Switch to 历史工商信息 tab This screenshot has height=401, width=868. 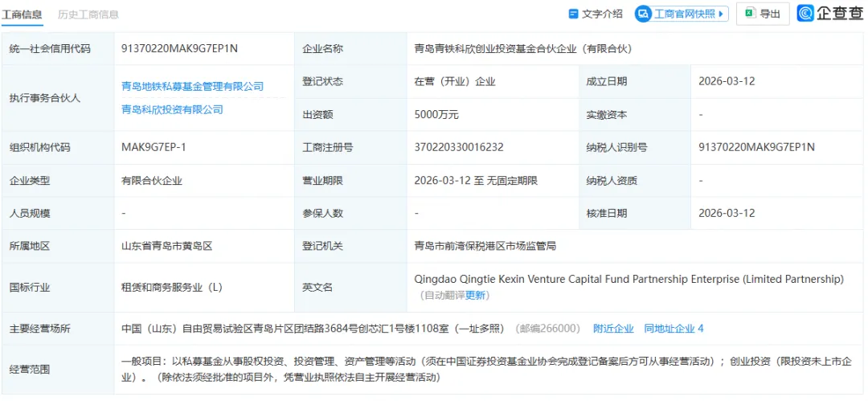coord(88,14)
